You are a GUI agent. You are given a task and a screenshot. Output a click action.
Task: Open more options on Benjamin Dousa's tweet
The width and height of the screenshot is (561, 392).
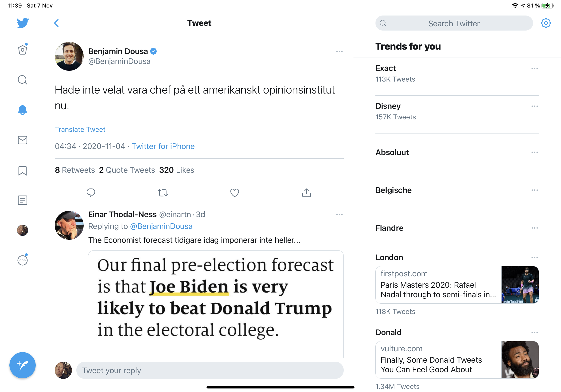pyautogui.click(x=339, y=51)
